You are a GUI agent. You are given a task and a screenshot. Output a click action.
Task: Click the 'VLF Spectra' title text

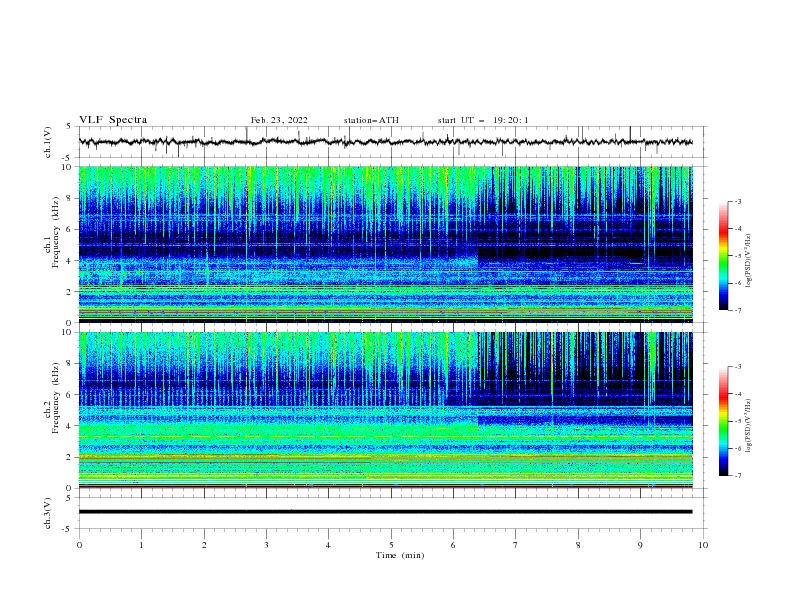click(x=113, y=120)
